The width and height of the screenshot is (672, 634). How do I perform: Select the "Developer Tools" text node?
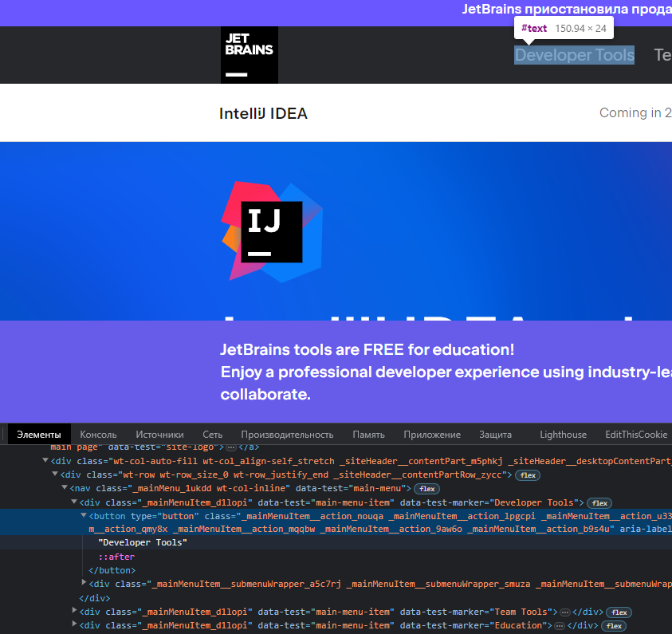click(143, 543)
